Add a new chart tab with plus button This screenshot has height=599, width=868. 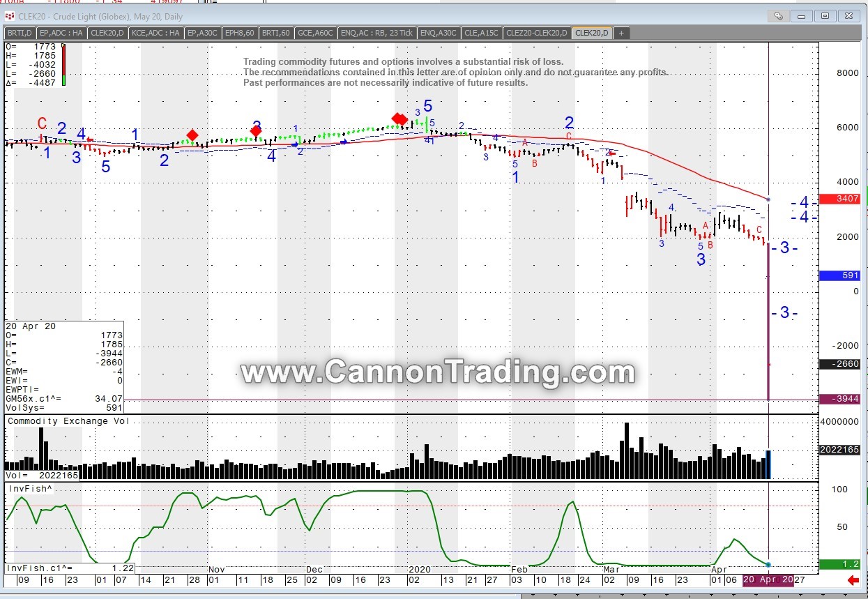[620, 33]
